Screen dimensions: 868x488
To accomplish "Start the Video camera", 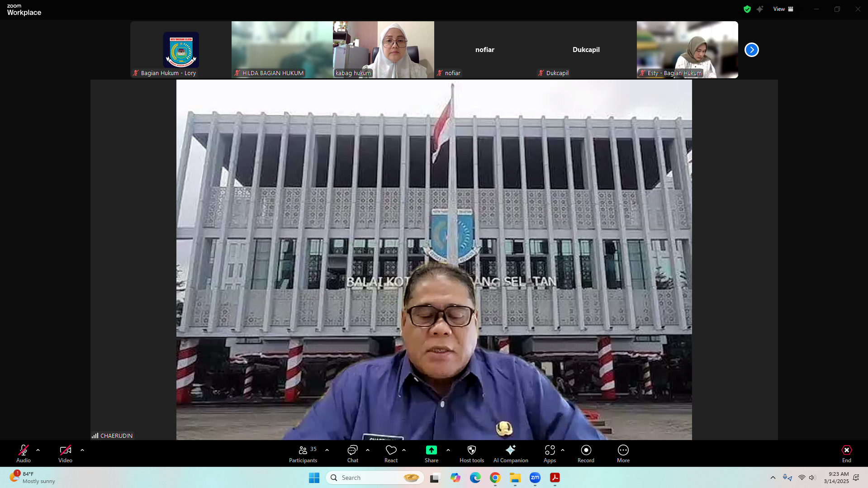I will click(x=65, y=454).
